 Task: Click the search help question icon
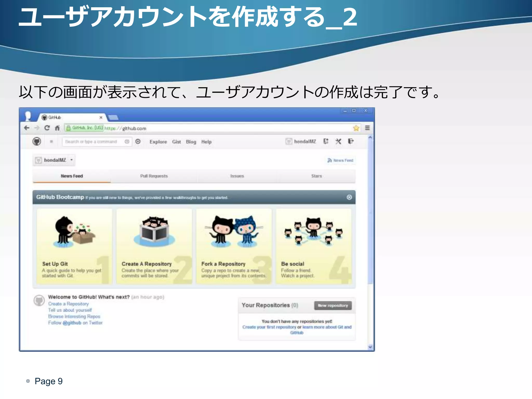coord(127,142)
